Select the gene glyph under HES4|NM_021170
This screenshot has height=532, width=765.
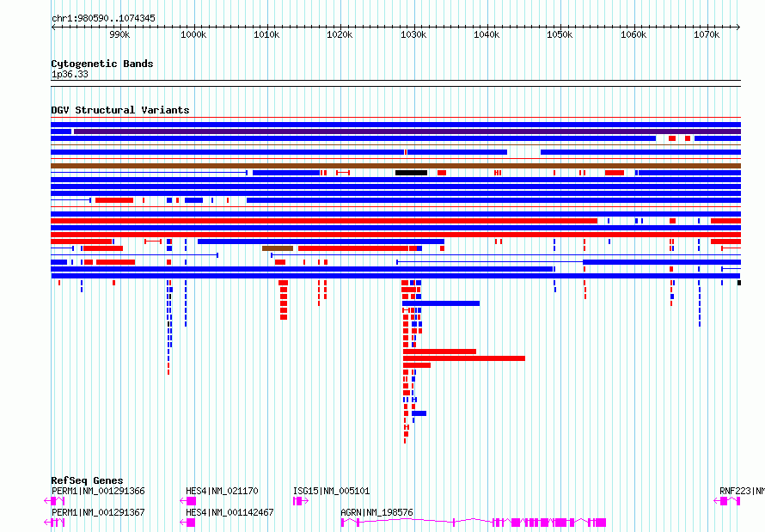tap(188, 501)
